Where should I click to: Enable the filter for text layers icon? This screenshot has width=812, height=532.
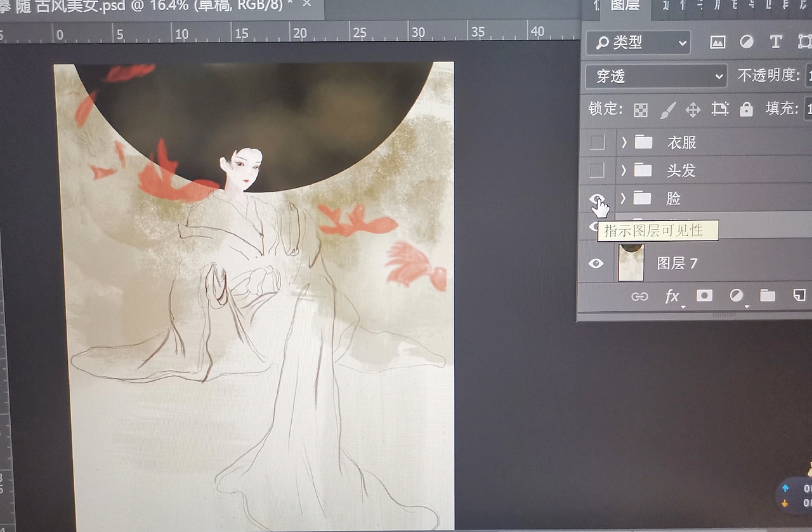[x=775, y=43]
